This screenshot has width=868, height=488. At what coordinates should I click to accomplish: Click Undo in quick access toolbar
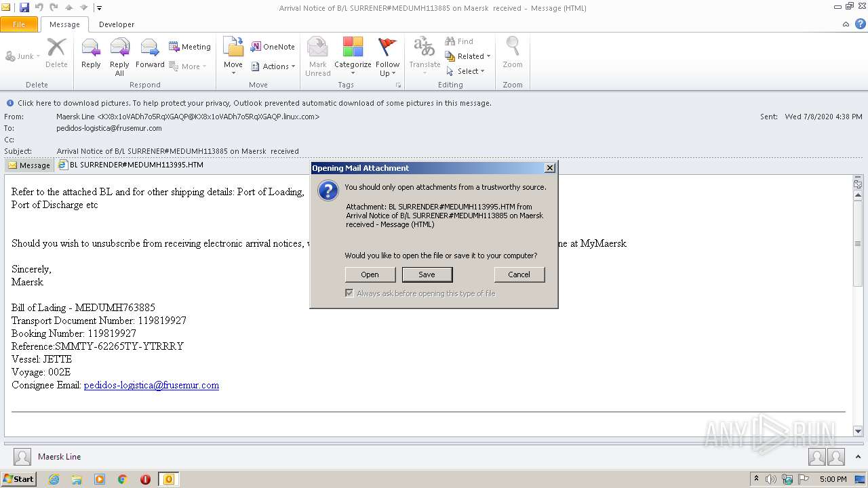(x=39, y=7)
